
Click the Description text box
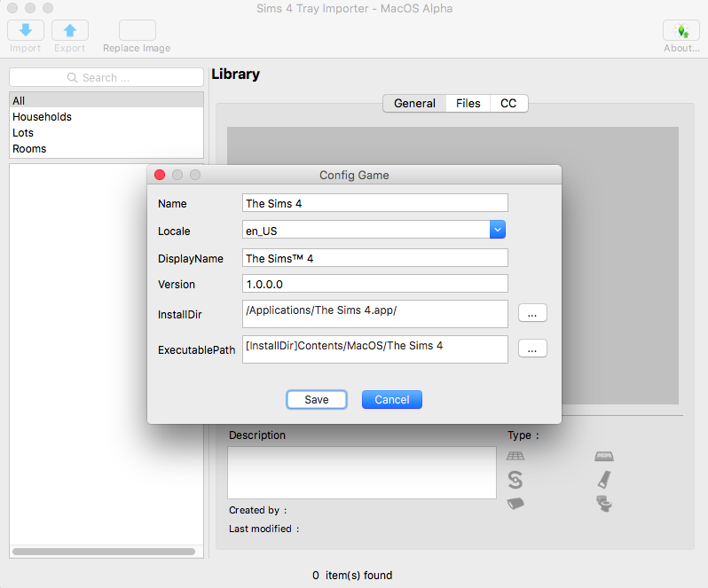(x=362, y=473)
